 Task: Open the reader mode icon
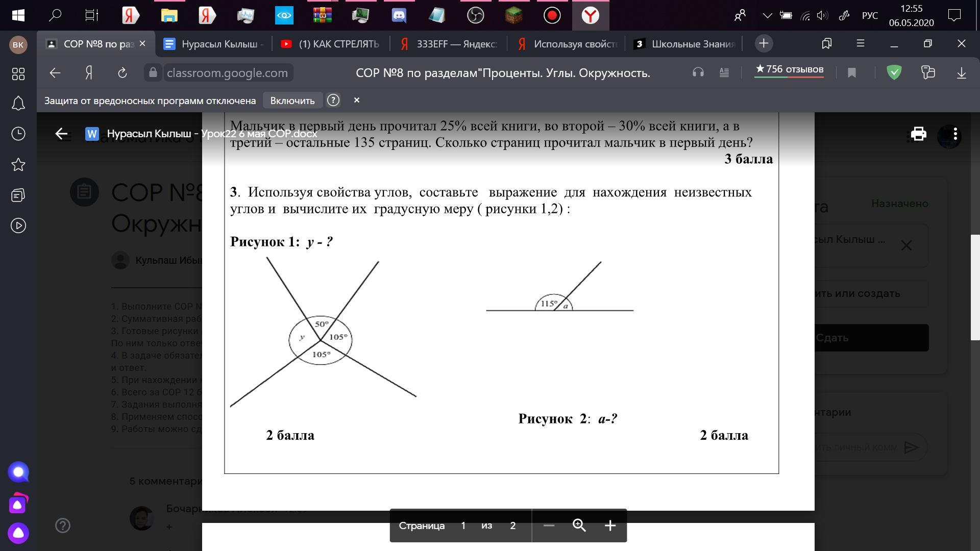(x=724, y=73)
